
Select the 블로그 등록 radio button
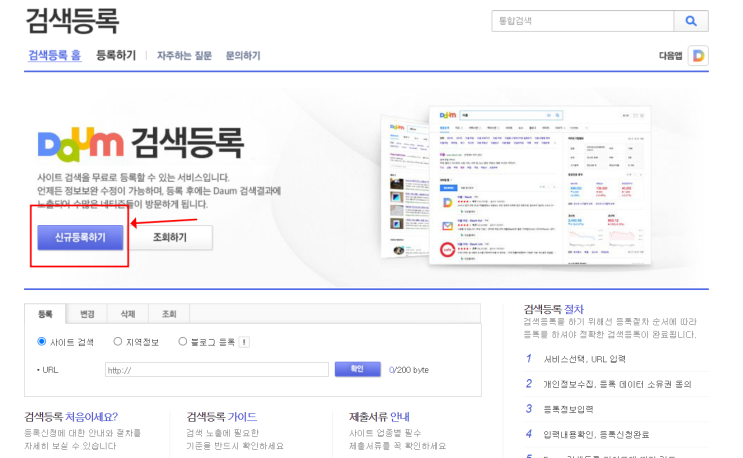click(182, 341)
